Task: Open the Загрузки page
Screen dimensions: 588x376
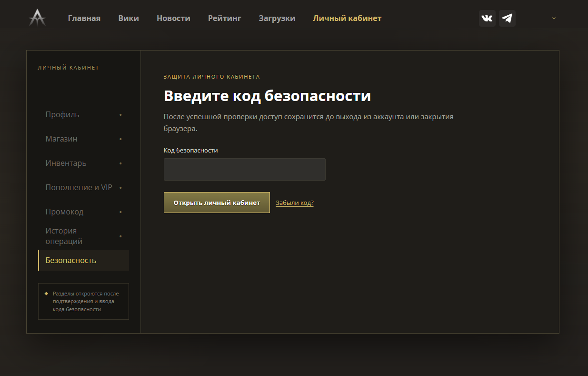Action: click(x=277, y=18)
